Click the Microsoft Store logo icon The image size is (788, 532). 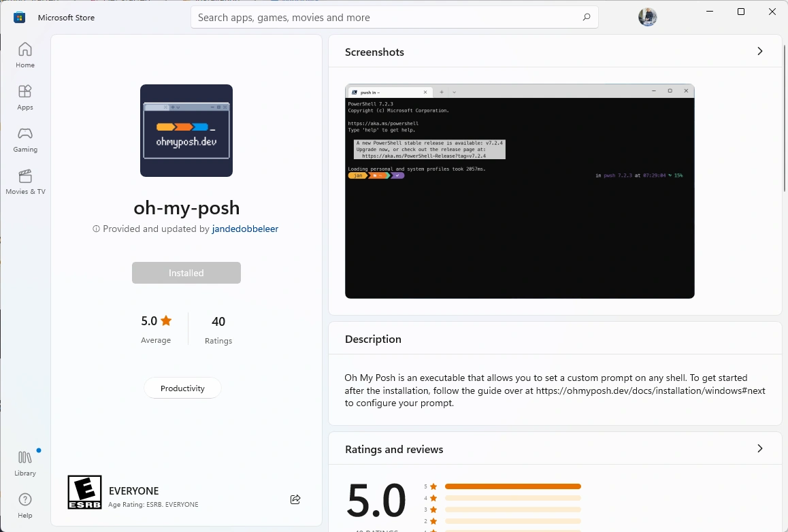pyautogui.click(x=20, y=18)
